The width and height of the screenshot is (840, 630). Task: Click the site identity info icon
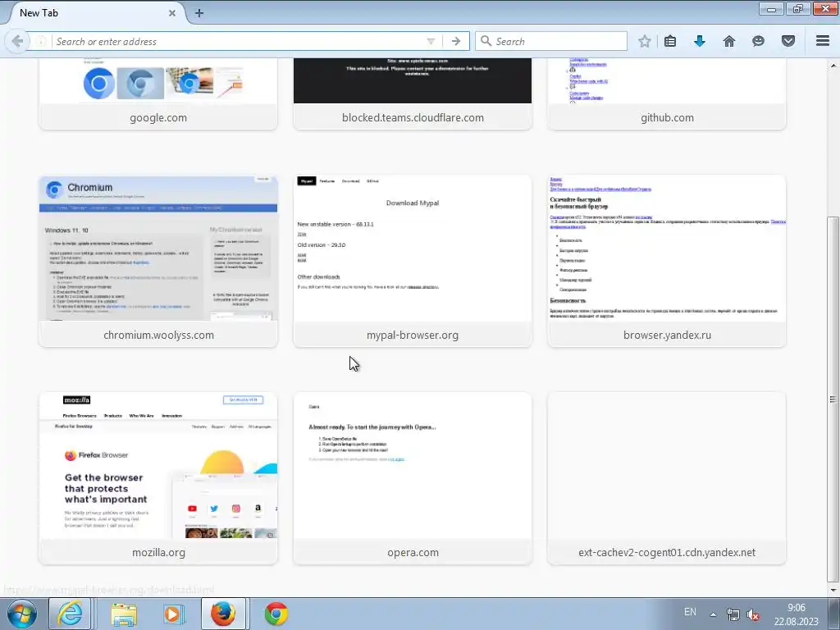tap(41, 41)
